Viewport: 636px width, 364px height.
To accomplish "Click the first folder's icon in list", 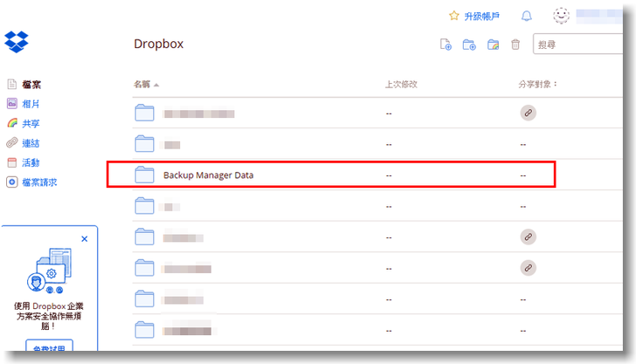I will pyautogui.click(x=144, y=113).
